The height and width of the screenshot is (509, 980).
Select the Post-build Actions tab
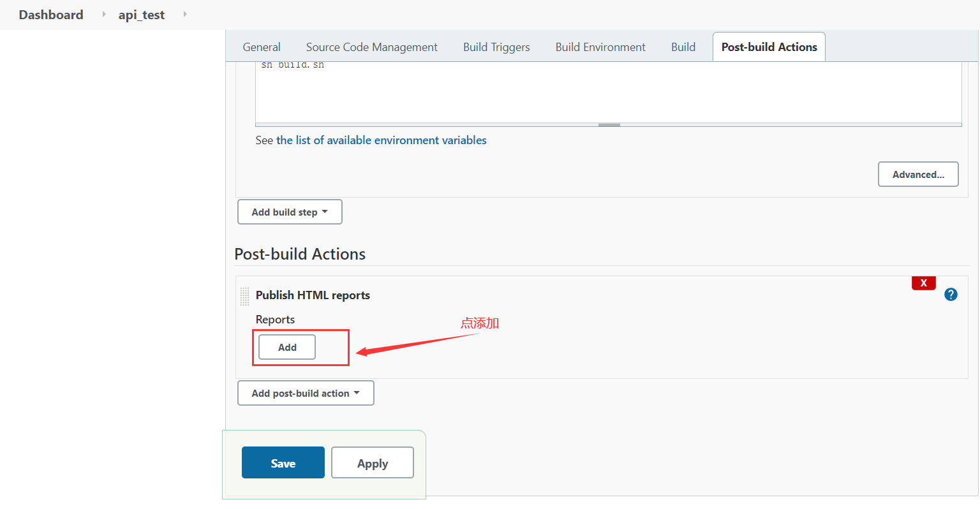click(769, 47)
